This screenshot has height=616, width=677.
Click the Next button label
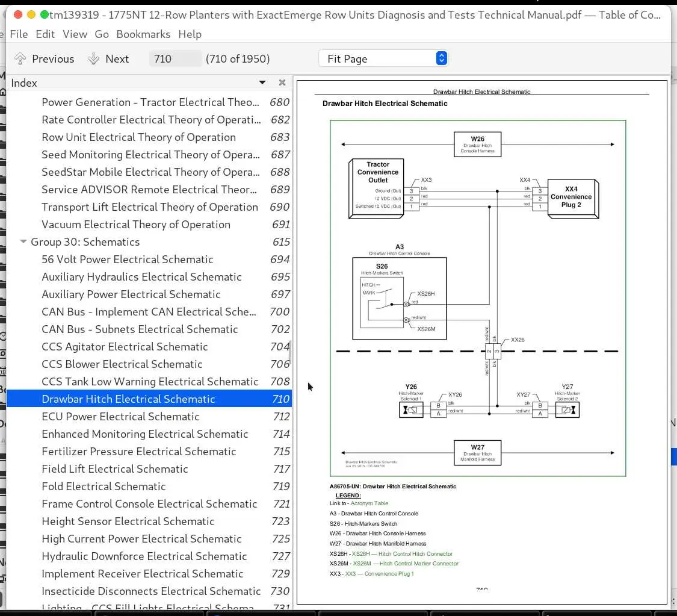(x=117, y=59)
